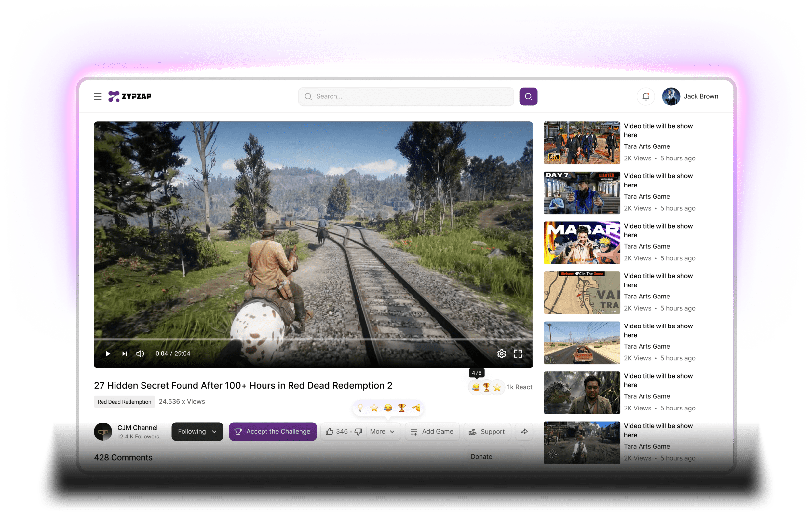812x513 pixels.
Task: Open the hamburger menu
Action: [98, 97]
